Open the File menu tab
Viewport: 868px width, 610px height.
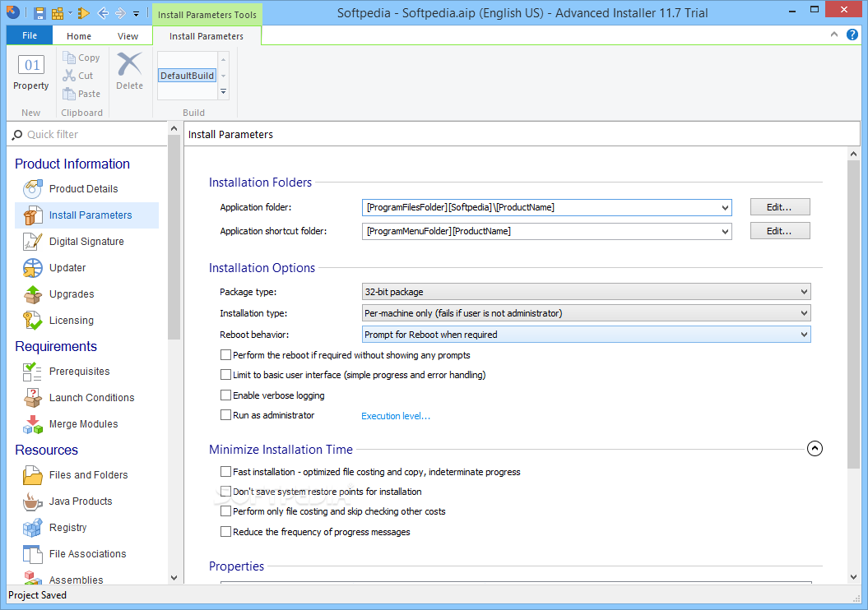pyautogui.click(x=30, y=36)
